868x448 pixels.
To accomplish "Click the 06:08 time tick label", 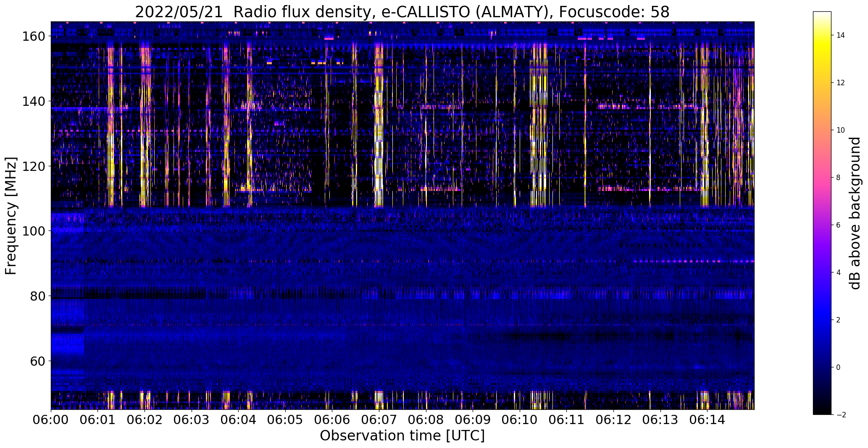I will [426, 419].
